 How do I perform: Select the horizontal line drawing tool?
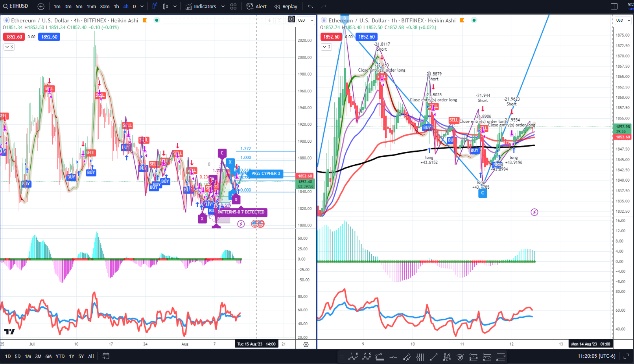pyautogui.click(x=393, y=357)
